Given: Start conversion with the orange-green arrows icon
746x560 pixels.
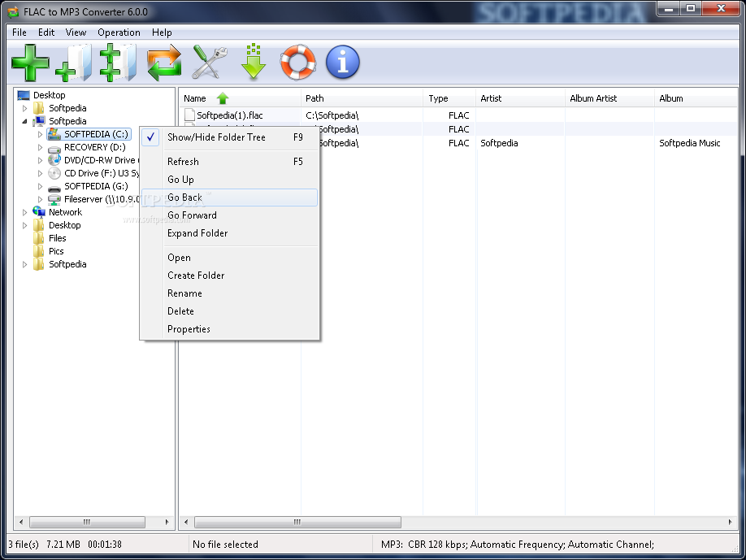Looking at the screenshot, I should 164,63.
